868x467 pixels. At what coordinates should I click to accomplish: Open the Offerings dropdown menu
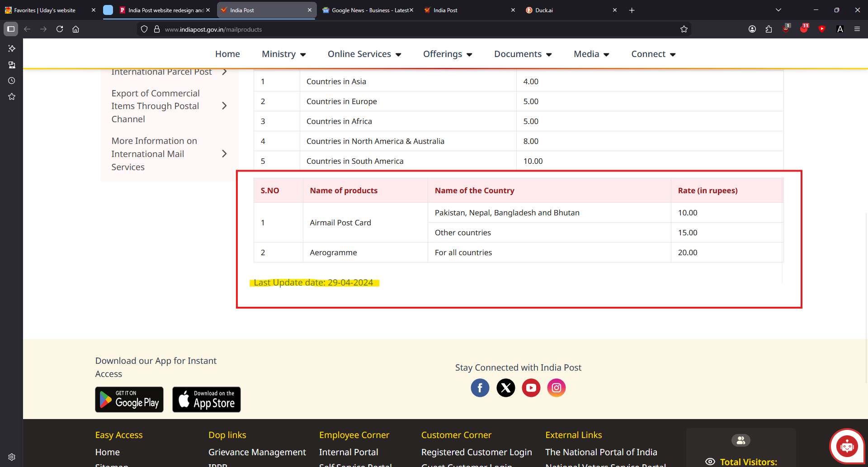click(x=447, y=54)
